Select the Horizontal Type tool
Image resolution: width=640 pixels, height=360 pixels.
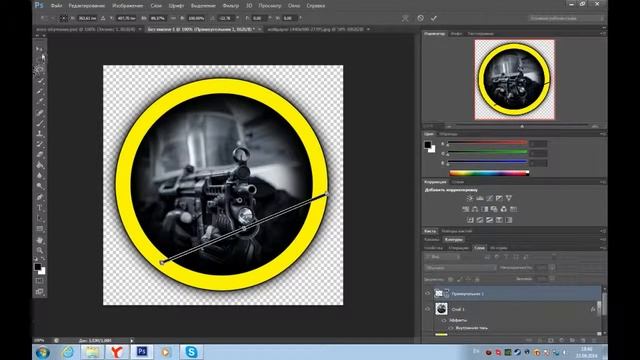click(40, 208)
